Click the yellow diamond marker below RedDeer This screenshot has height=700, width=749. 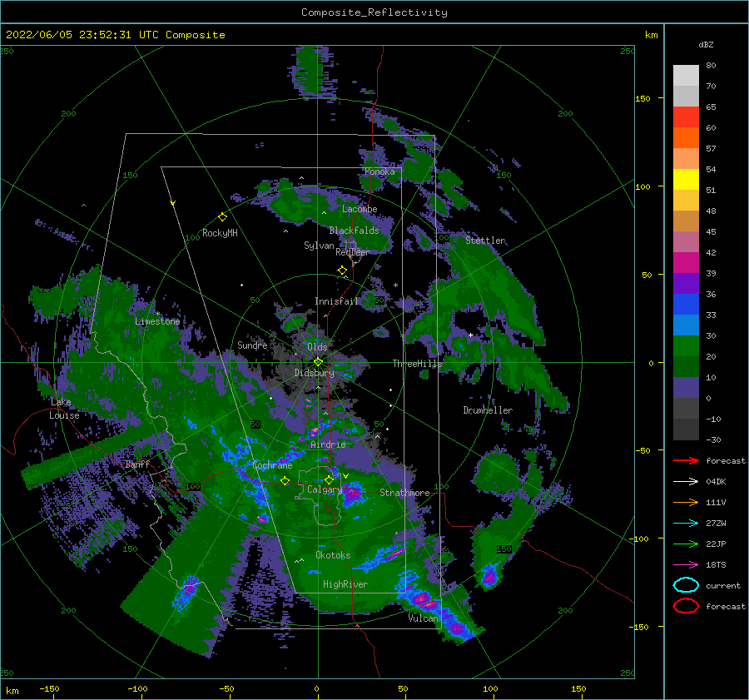342,271
